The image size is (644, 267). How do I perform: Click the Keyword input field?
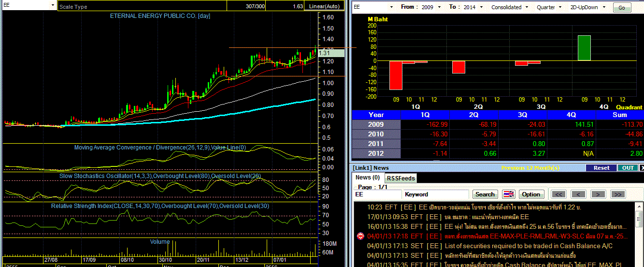click(x=436, y=194)
